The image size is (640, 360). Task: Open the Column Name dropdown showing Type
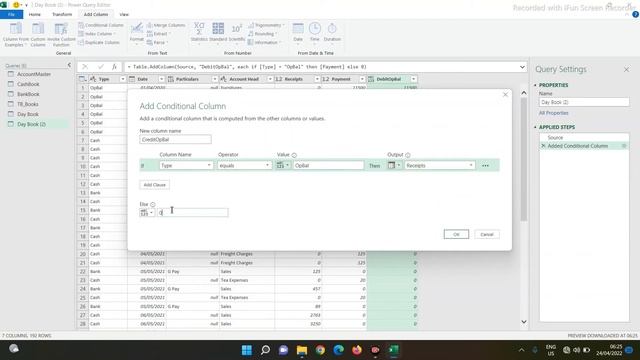186,165
